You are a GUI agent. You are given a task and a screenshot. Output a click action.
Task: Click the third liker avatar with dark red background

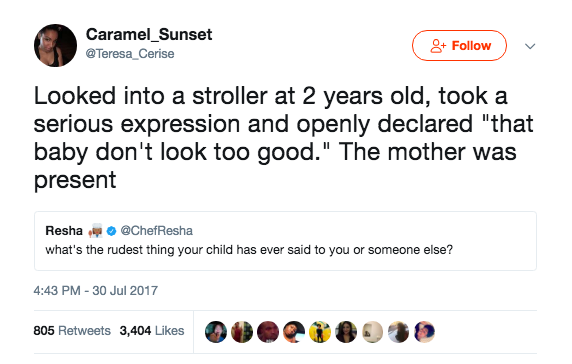tap(268, 332)
